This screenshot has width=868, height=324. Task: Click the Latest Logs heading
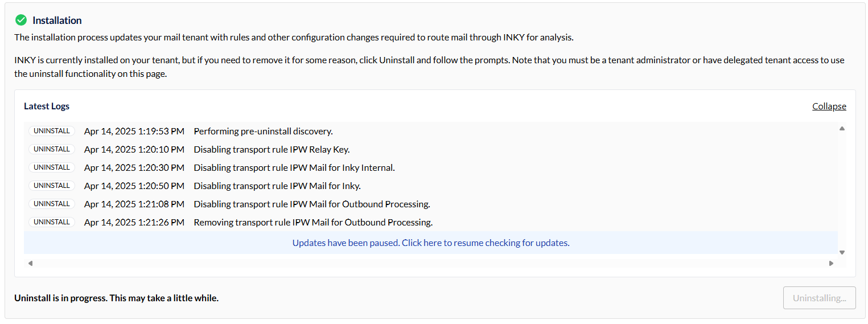pyautogui.click(x=47, y=106)
